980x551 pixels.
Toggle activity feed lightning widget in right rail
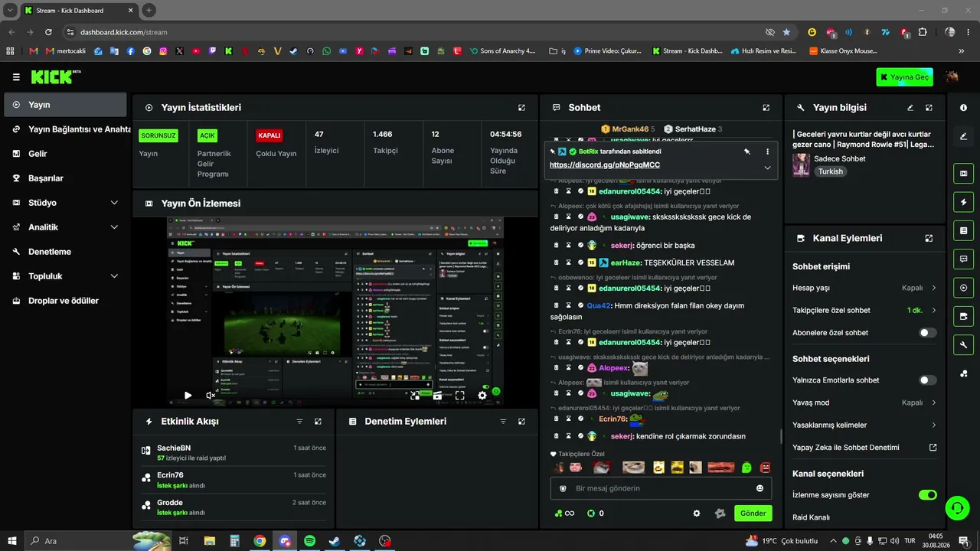pyautogui.click(x=963, y=202)
